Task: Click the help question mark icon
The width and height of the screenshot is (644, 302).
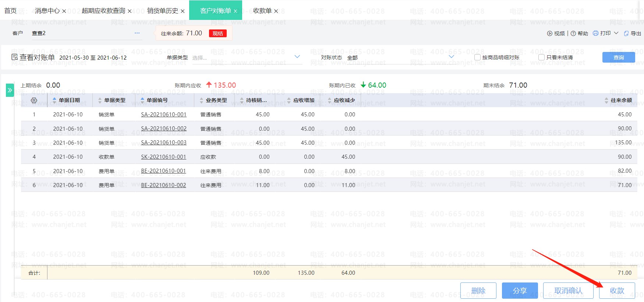Action: pos(573,34)
